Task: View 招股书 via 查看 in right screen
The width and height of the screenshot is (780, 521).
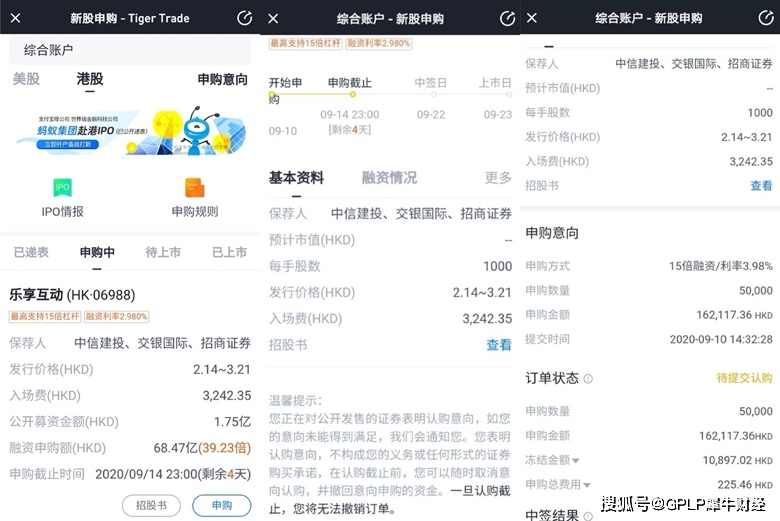Action: (x=761, y=186)
